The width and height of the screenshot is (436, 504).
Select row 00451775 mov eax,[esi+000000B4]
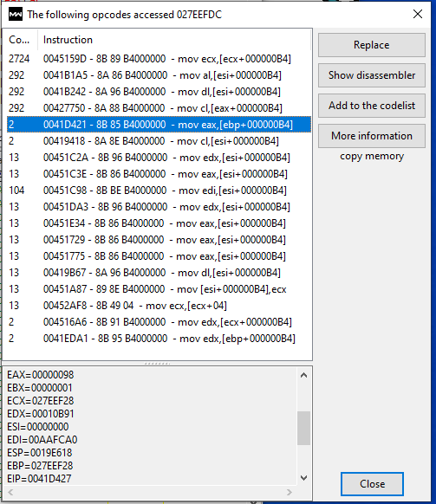(159, 256)
